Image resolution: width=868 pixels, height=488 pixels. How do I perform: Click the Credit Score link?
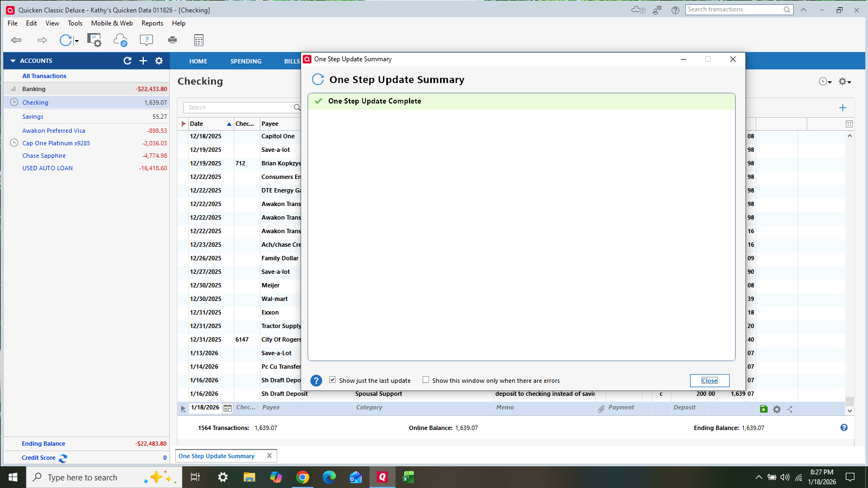click(x=39, y=458)
